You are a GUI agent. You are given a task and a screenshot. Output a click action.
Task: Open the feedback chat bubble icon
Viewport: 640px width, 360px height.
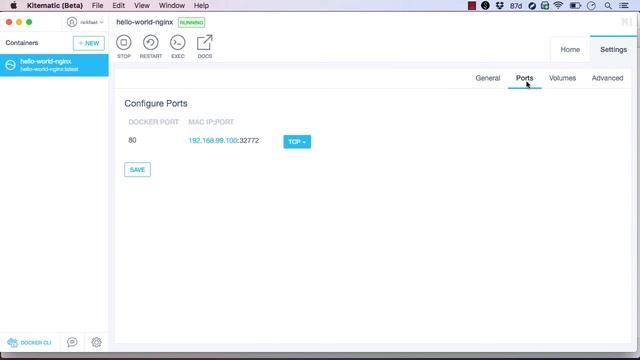(x=72, y=342)
